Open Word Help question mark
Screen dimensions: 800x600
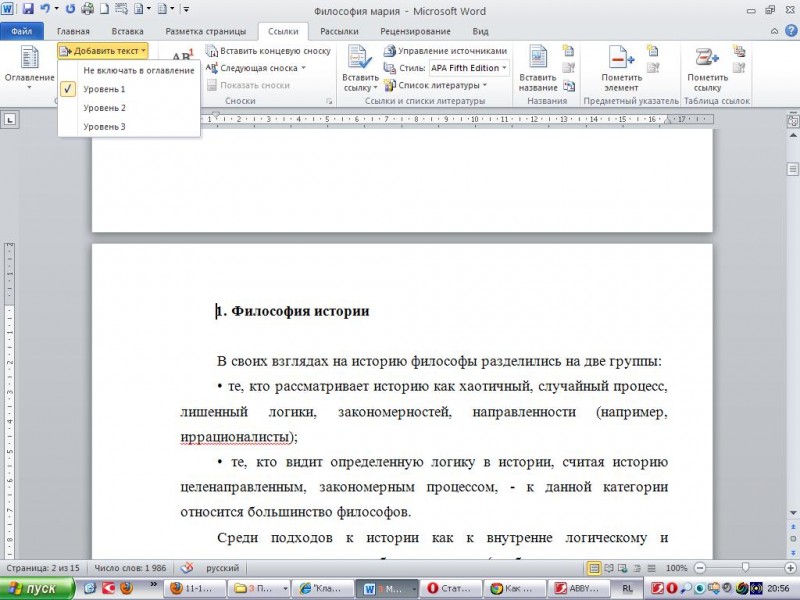click(790, 31)
